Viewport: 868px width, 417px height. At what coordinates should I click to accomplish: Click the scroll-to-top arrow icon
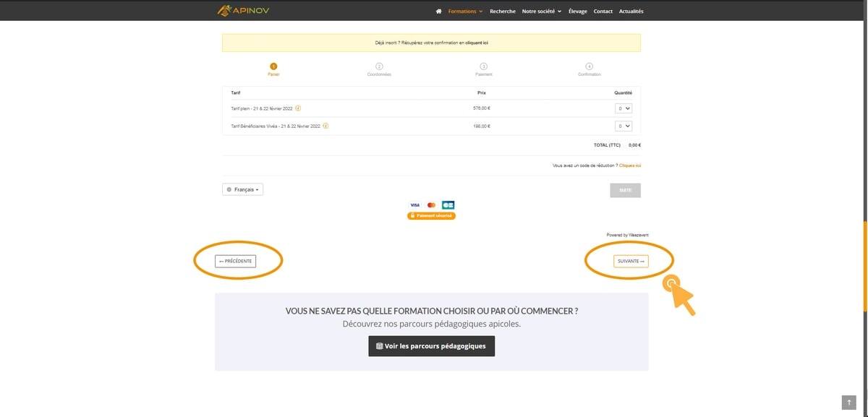848,403
